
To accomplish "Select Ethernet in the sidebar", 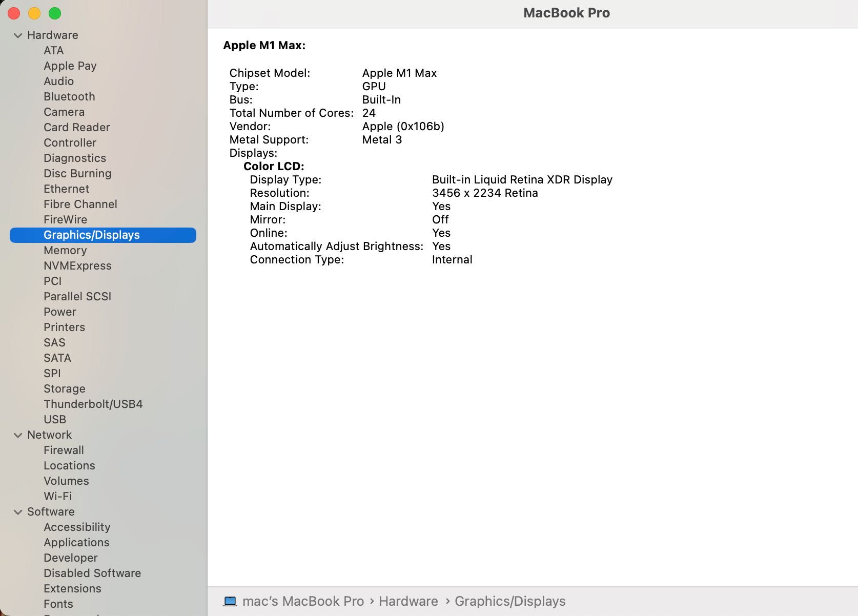I will [x=67, y=189].
